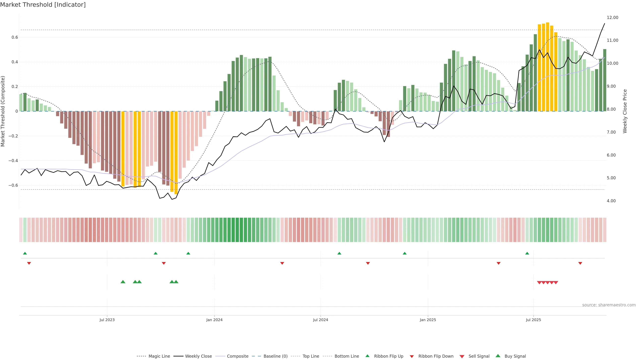Click the Baseline (0) legend item
Viewport: 644px width, 362px height.
(275, 356)
